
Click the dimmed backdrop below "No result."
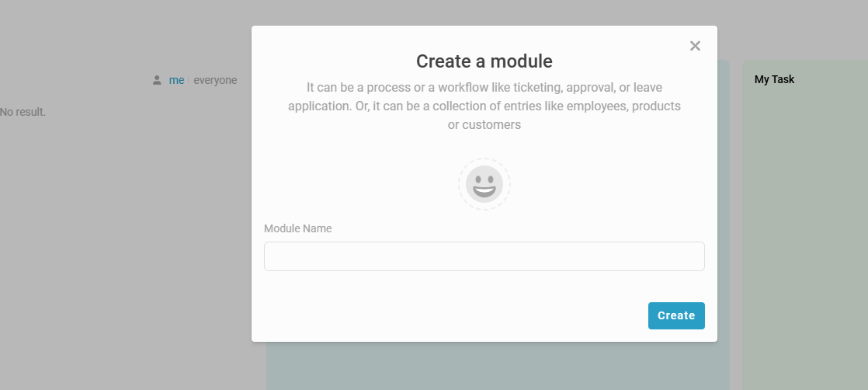coord(116,249)
